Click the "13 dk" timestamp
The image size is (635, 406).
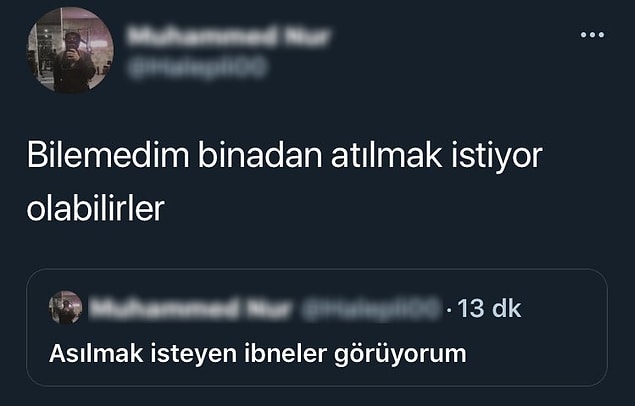coord(489,308)
